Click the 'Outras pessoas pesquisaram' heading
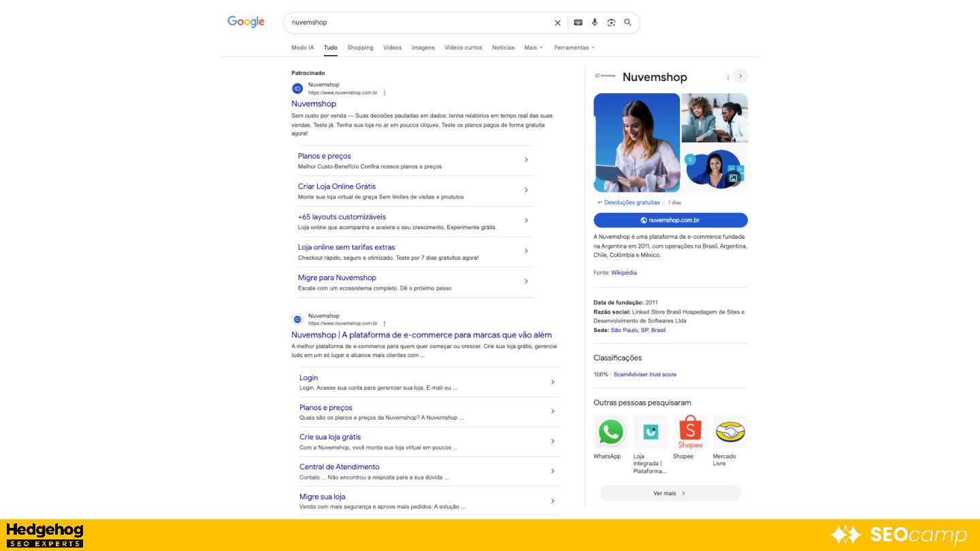The height and width of the screenshot is (551, 980). pyautogui.click(x=642, y=403)
